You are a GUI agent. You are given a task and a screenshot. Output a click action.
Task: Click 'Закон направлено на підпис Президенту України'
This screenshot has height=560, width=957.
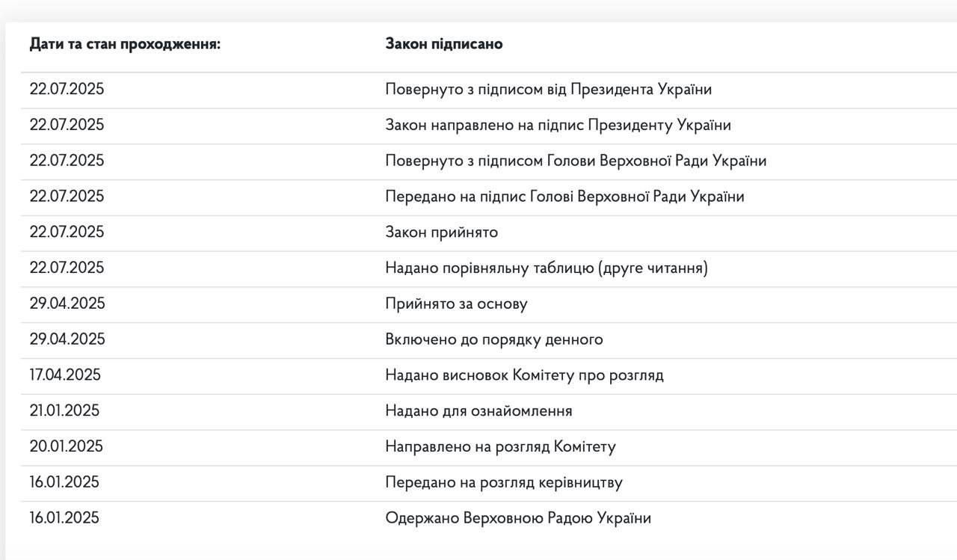[x=558, y=126]
